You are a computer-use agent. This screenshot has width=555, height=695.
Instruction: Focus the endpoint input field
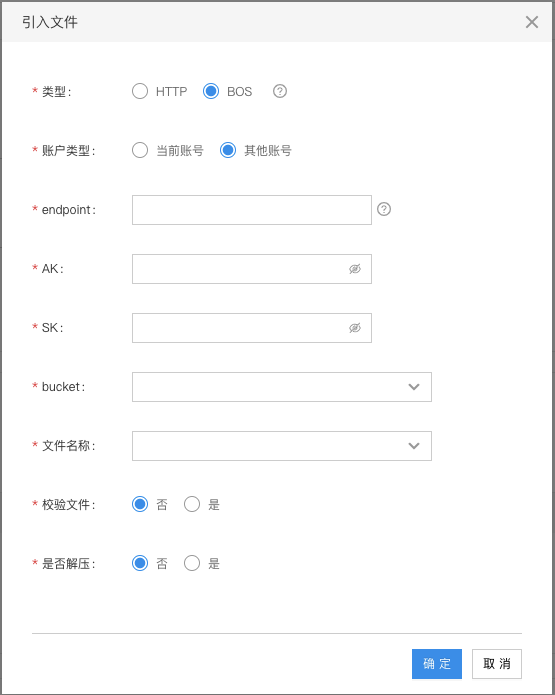252,210
